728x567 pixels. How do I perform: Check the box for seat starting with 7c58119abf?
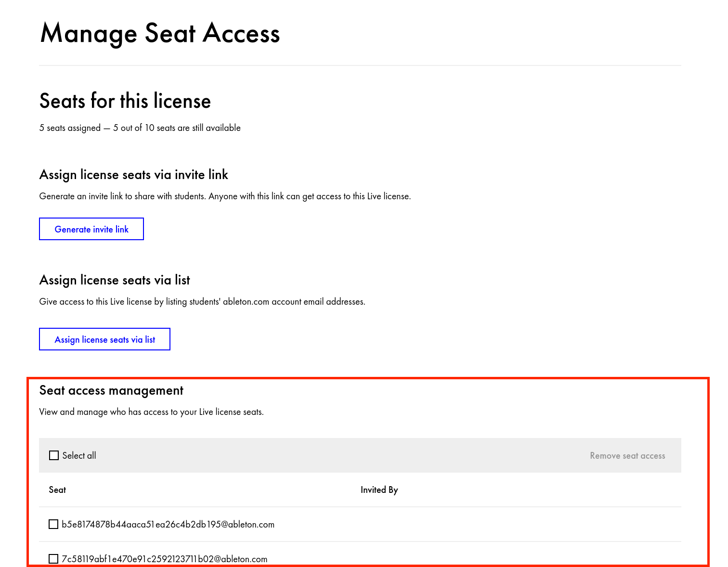tap(53, 558)
